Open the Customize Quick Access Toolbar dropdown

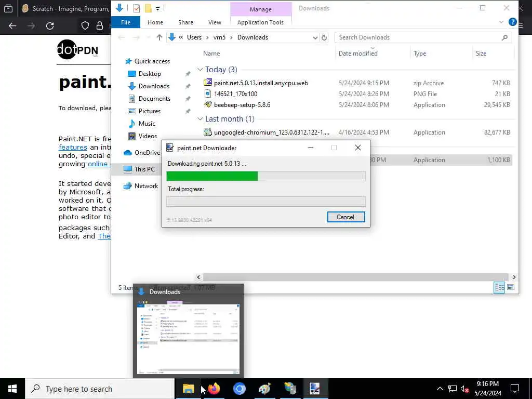point(158,8)
